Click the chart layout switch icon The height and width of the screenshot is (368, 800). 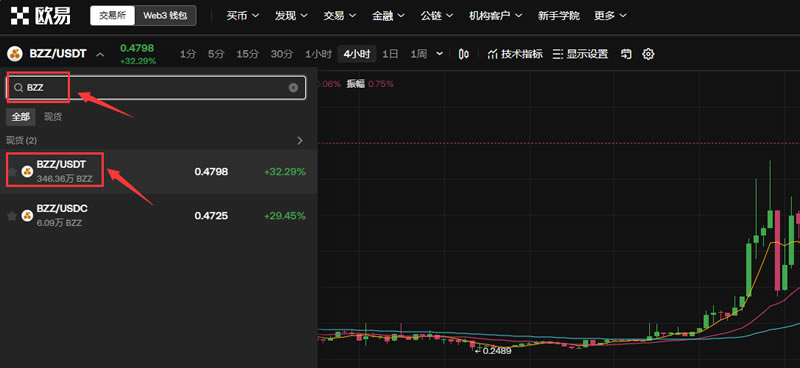coord(627,54)
